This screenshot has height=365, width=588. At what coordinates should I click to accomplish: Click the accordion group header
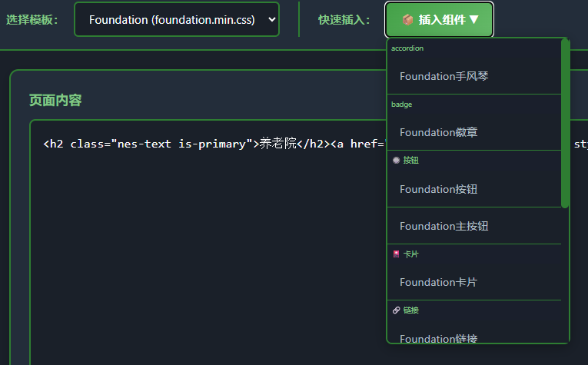(407, 48)
